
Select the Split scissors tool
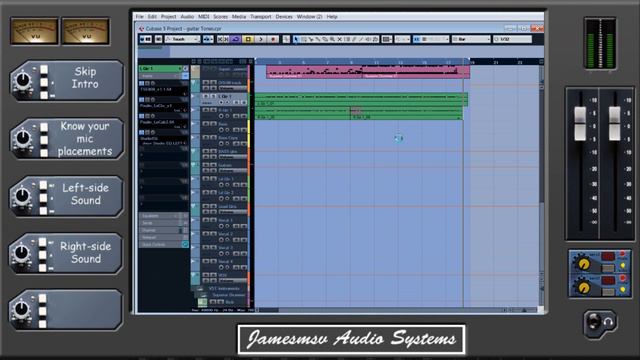(x=311, y=40)
